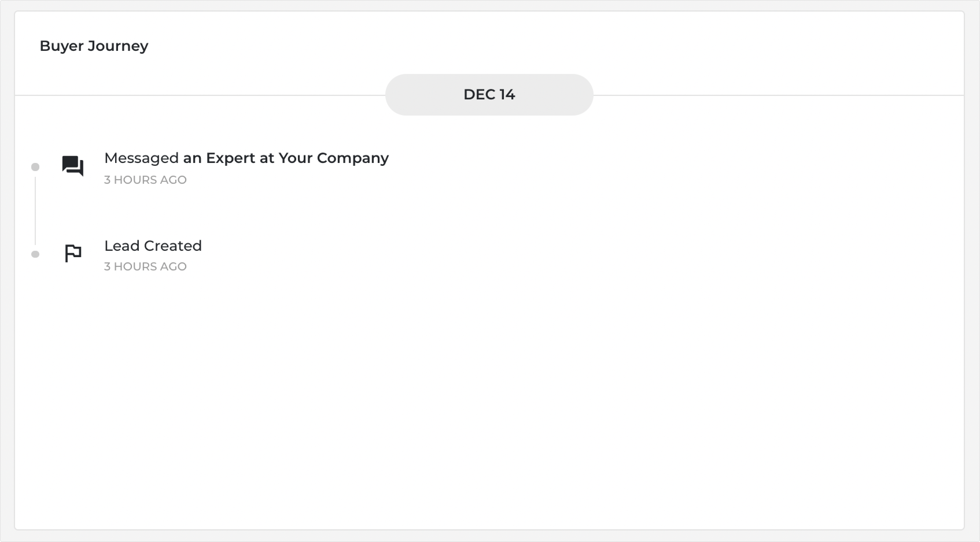980x542 pixels.
Task: Click the word Expert in the first event
Action: click(231, 158)
